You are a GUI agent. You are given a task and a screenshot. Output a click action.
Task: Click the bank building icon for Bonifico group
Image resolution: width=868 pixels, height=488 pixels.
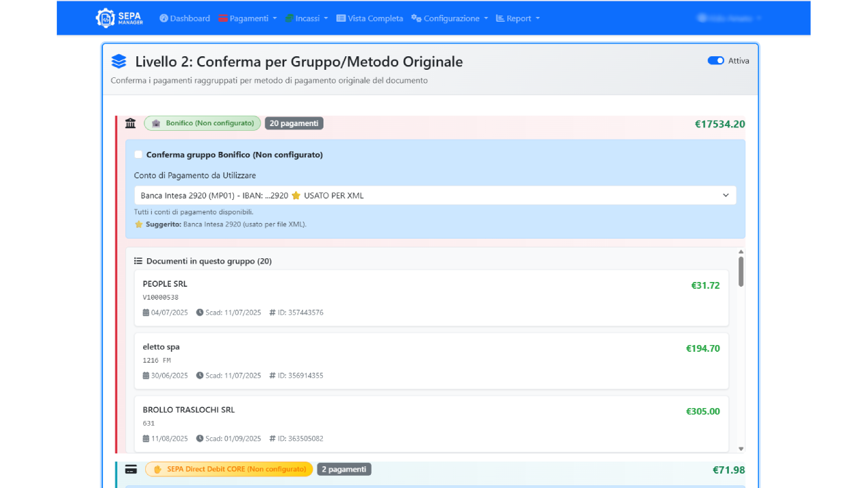131,123
